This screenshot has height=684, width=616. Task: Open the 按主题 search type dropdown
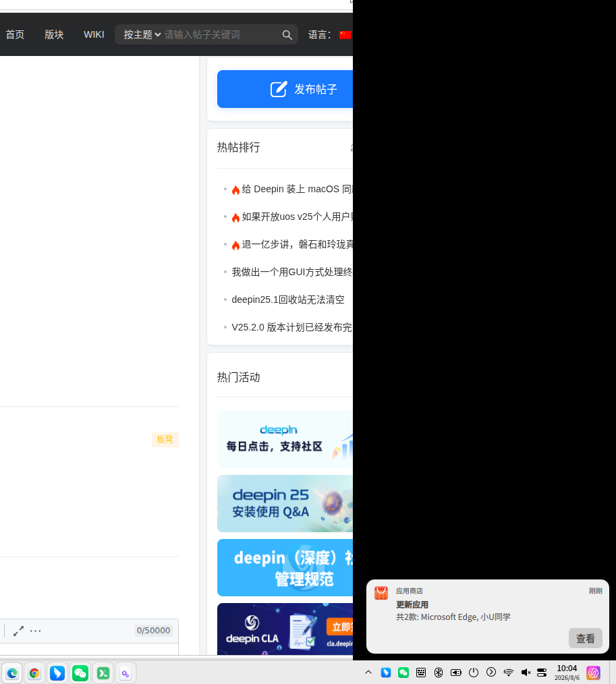click(x=142, y=34)
